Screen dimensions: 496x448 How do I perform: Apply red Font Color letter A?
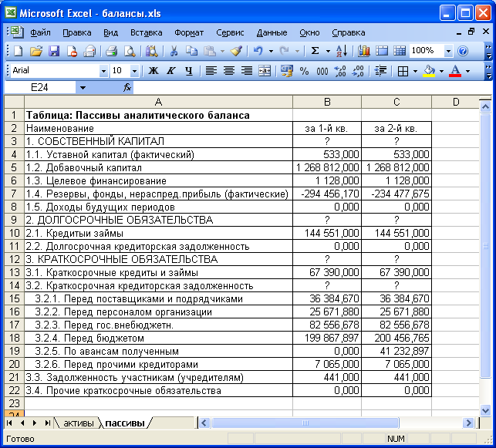coord(455,71)
